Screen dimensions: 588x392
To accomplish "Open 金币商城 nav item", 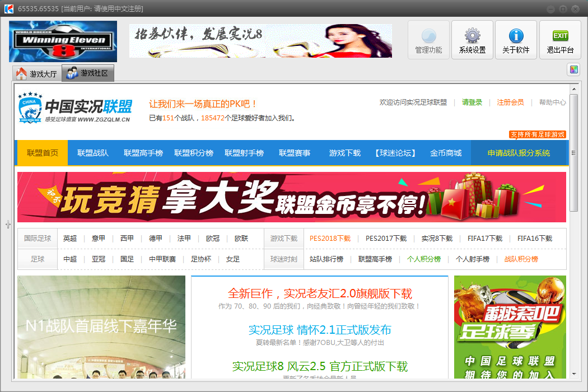I will click(x=446, y=153).
